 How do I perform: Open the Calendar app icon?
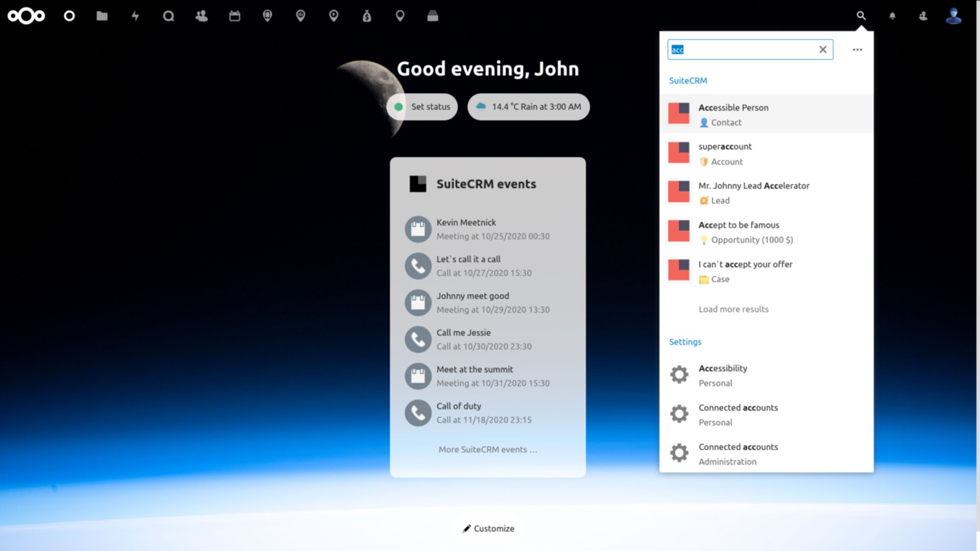point(235,16)
